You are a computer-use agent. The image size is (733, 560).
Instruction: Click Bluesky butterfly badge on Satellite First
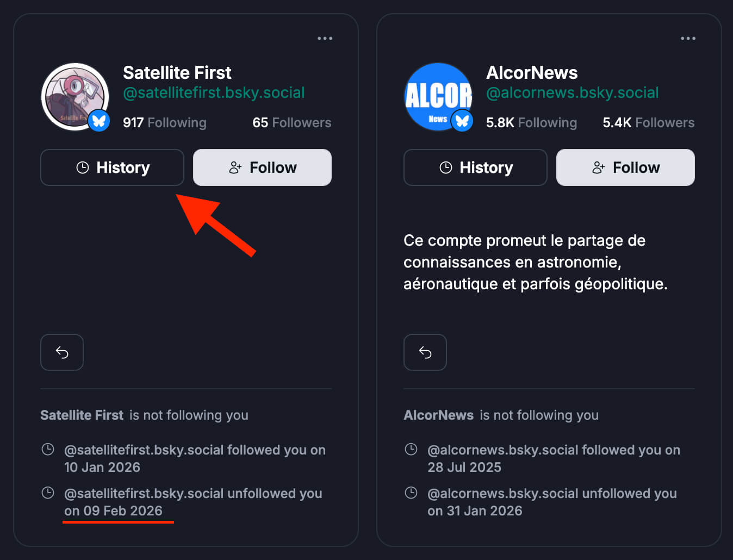point(99,121)
